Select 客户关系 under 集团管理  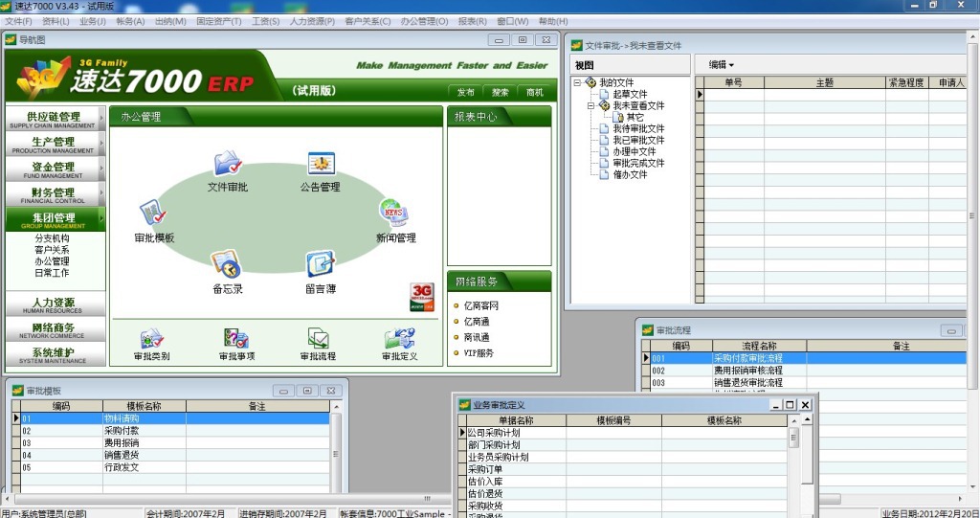[52, 250]
